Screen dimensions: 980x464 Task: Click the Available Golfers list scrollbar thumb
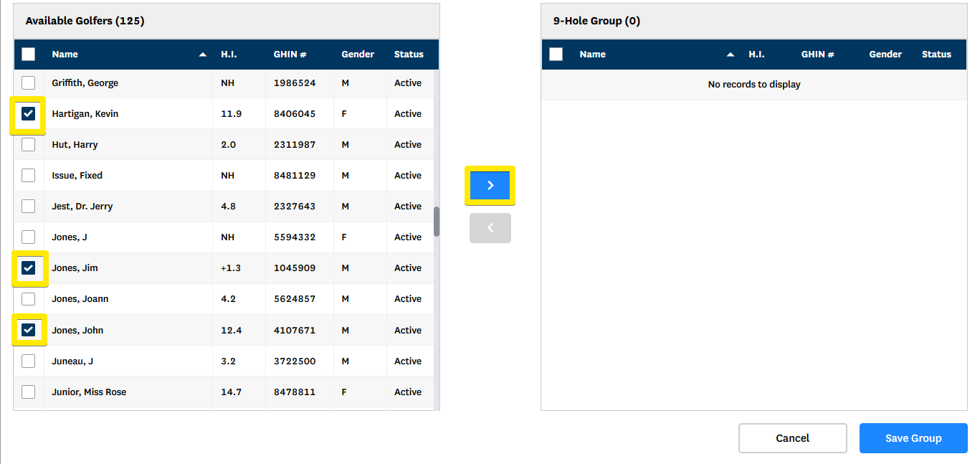tap(437, 222)
